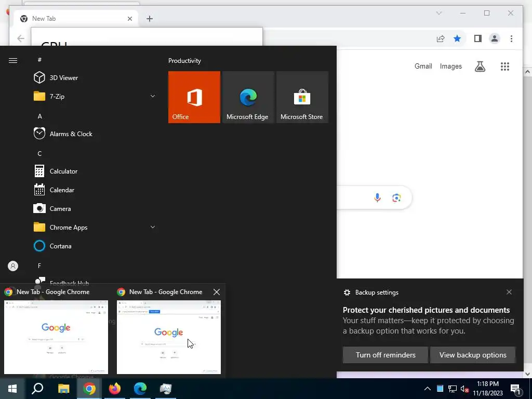The height and width of the screenshot is (399, 532).
Task: Bookmark star icon in Chrome toolbar
Action: coord(457,38)
